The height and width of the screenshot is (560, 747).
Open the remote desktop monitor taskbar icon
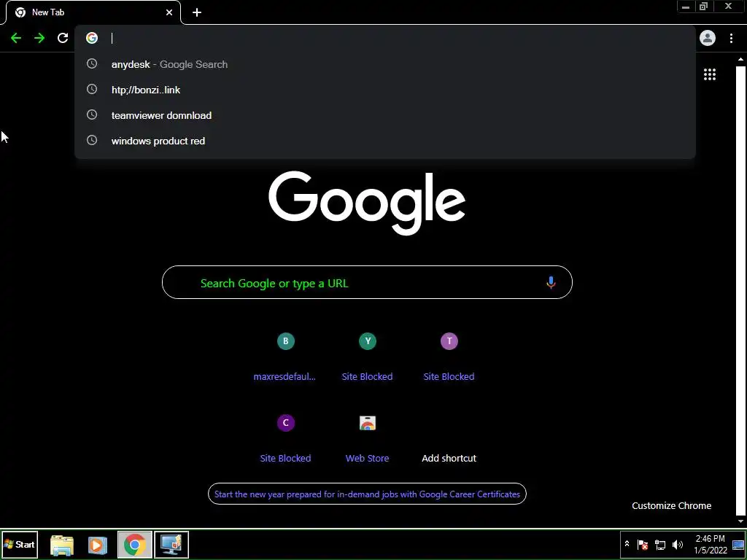pos(171,544)
